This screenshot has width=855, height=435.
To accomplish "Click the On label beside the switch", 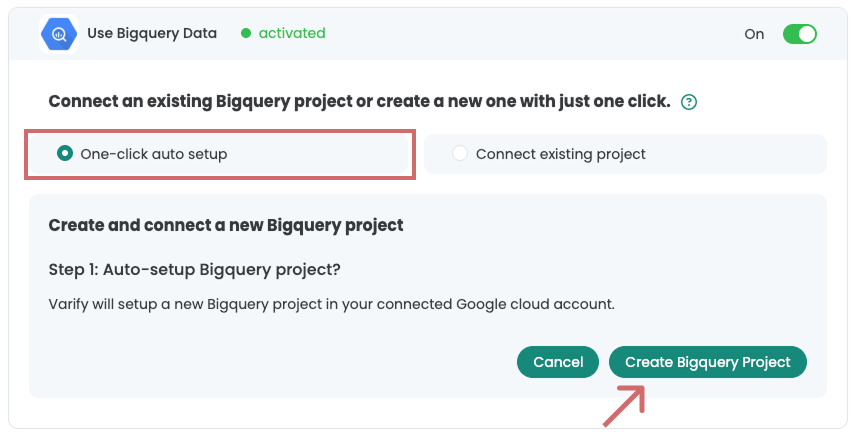I will click(x=754, y=34).
